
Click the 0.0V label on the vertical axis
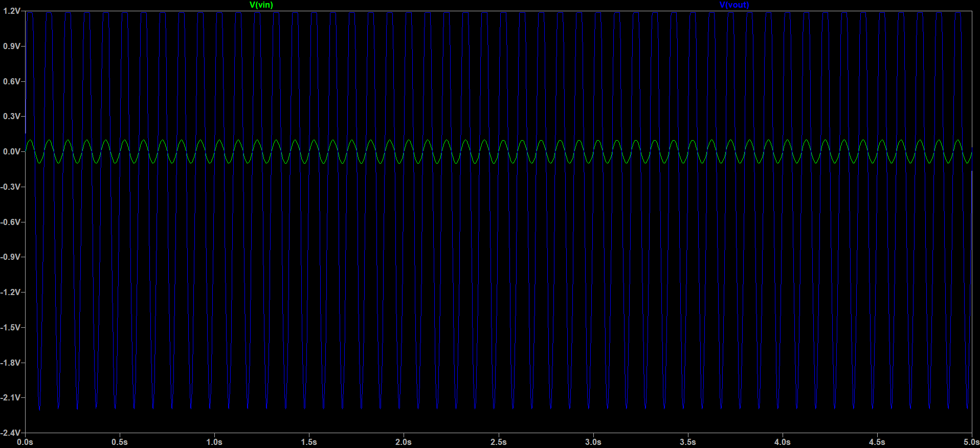[x=12, y=151]
